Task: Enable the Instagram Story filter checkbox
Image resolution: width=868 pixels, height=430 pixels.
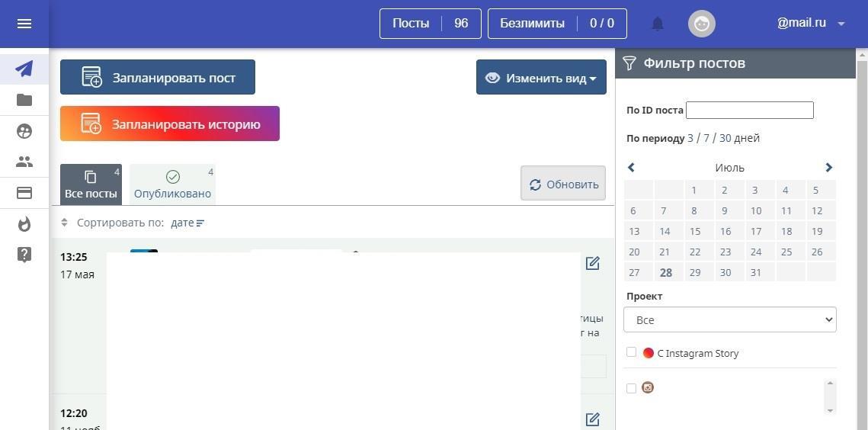Action: 631,352
